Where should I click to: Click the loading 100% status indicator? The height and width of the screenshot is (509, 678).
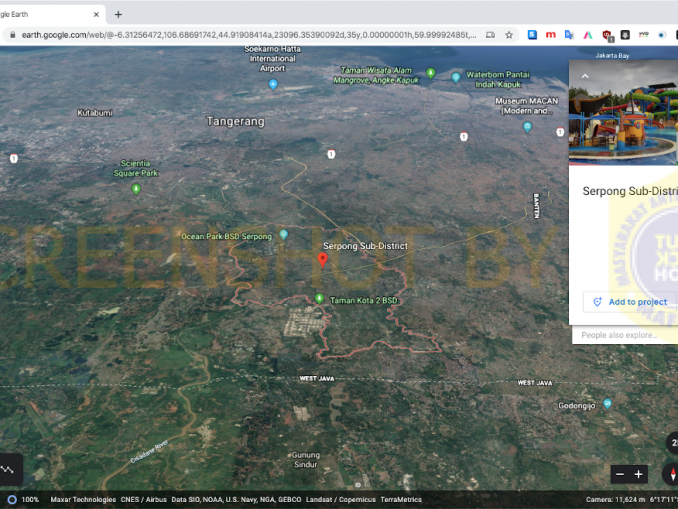click(x=23, y=499)
